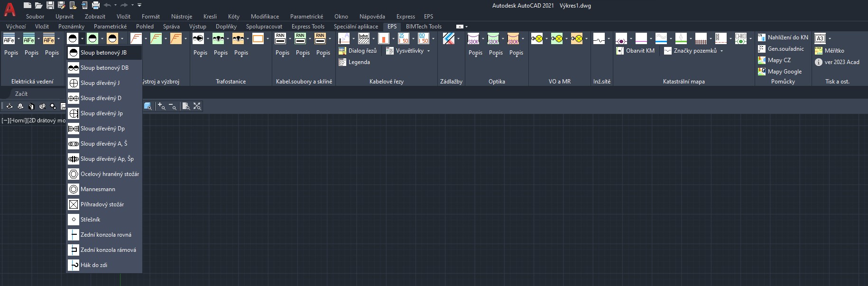The height and width of the screenshot is (286, 868).
Task: Expand the Značky pozemků dropdown
Action: (722, 51)
